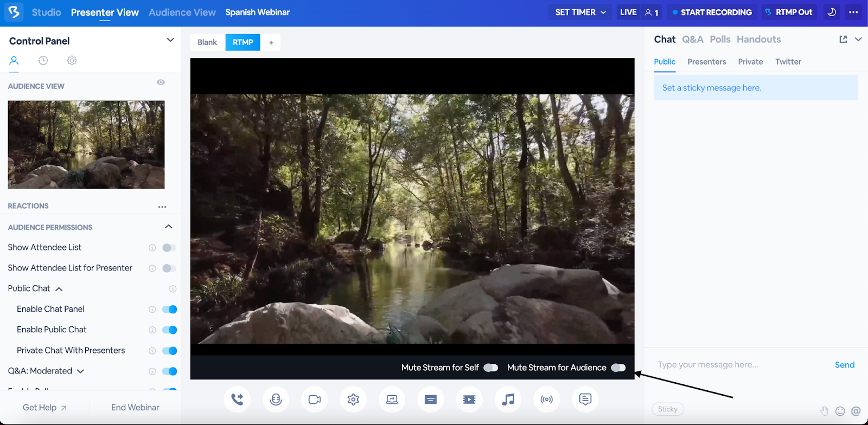This screenshot has width=868, height=425.
Task: Collapse the Chat panel chevron
Action: 858,39
